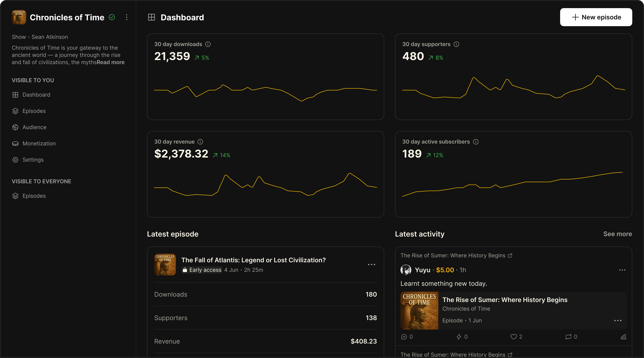
Task: Open the three-dot menu on Fall of Atlantis episode
Action: tap(372, 265)
